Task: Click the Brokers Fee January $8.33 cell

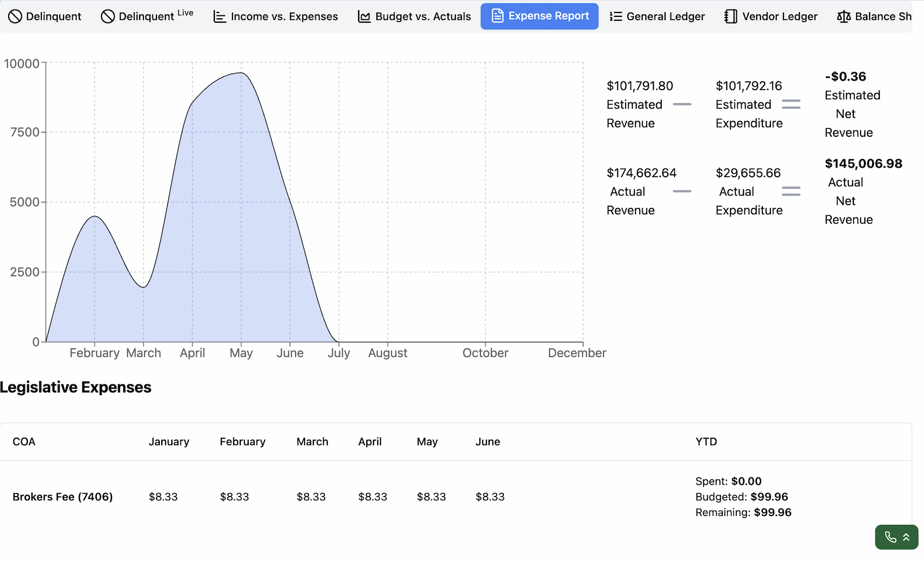Action: pos(163,497)
